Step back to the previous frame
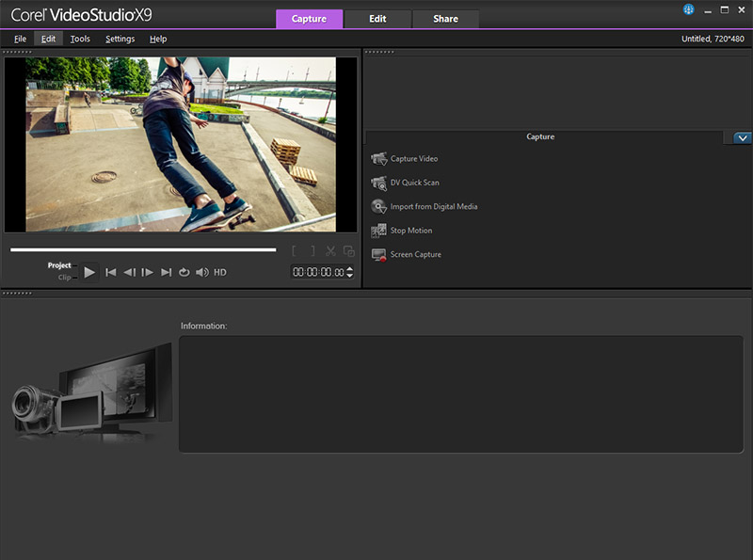The image size is (753, 560). (129, 272)
